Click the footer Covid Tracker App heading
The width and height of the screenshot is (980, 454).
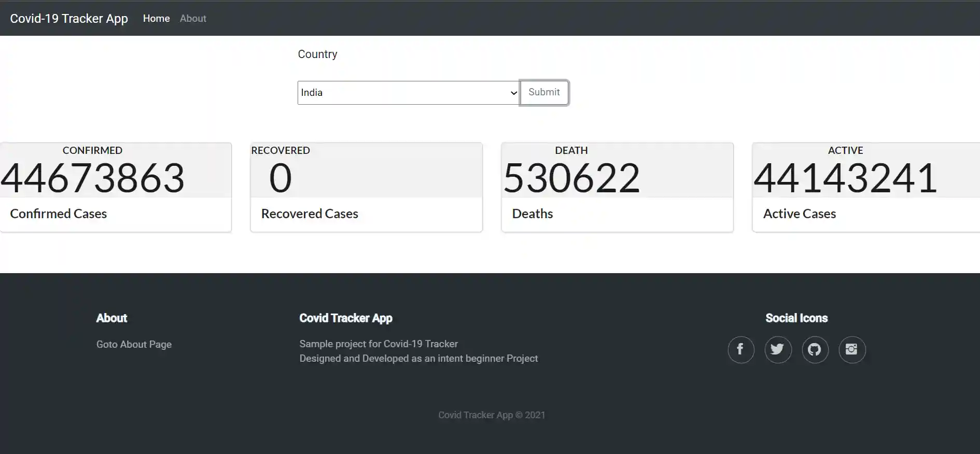[x=346, y=318]
